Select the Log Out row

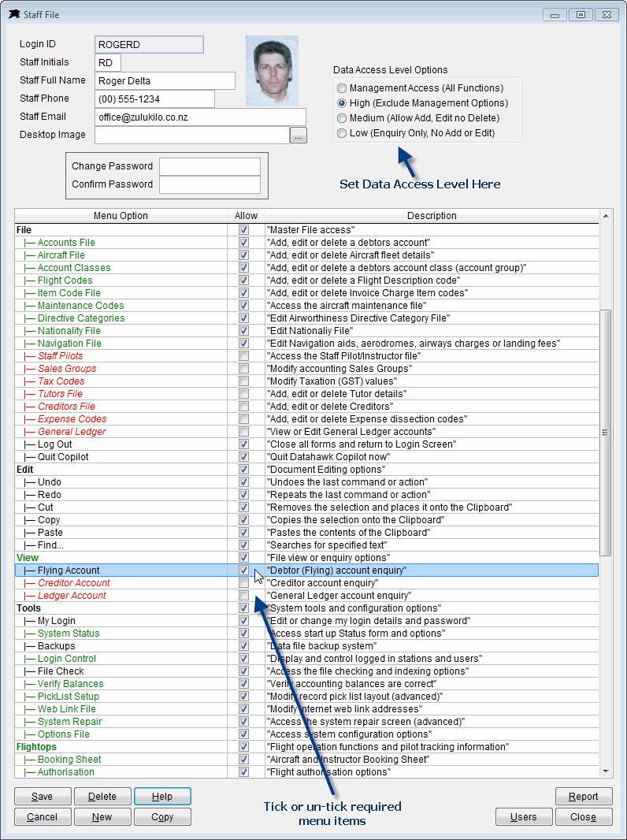click(306, 444)
